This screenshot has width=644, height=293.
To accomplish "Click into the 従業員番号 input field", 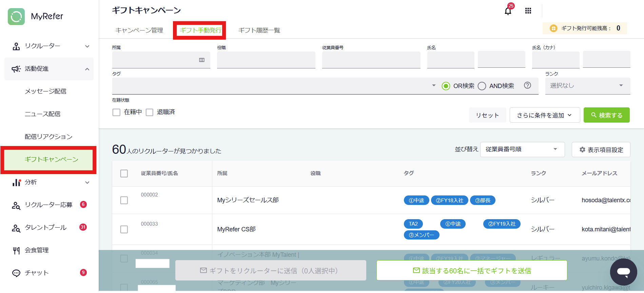I will (x=371, y=60).
